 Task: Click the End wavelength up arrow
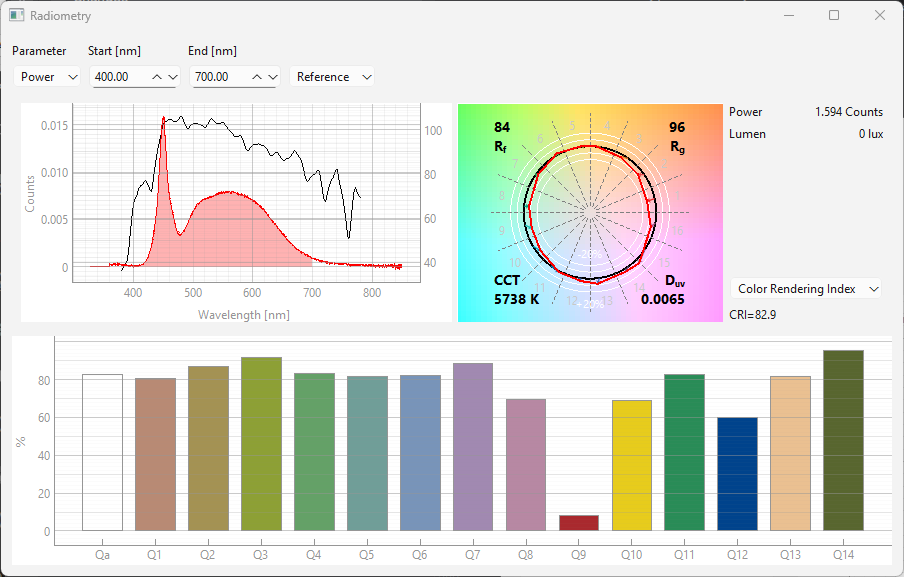[x=257, y=77]
